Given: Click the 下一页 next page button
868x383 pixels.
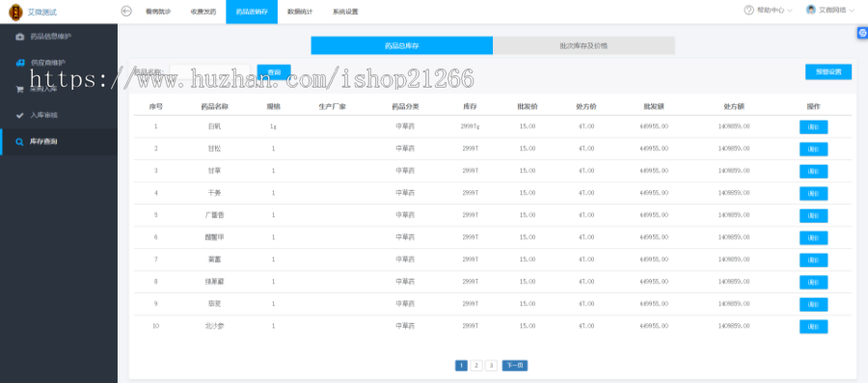Looking at the screenshot, I should 515,366.
